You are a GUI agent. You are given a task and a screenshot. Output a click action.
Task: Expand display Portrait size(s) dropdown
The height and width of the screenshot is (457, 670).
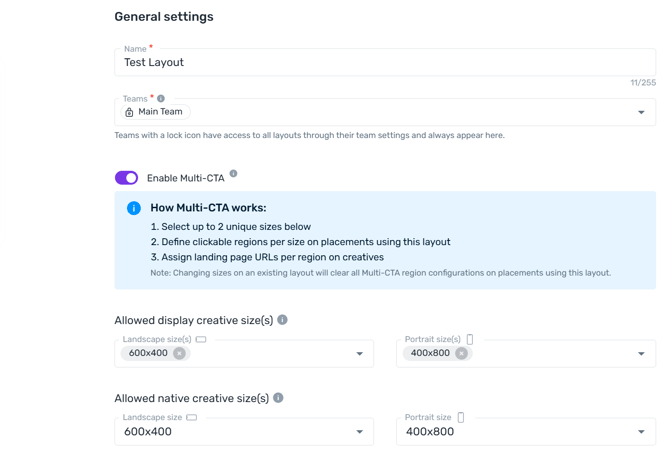pyautogui.click(x=641, y=354)
